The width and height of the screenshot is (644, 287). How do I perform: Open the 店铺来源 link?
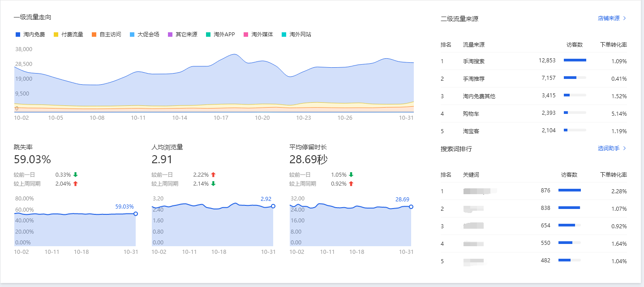(x=609, y=18)
